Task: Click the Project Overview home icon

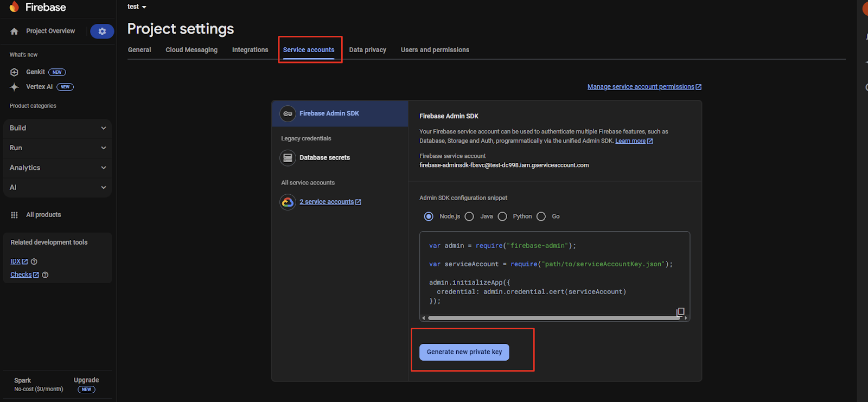Action: tap(15, 31)
